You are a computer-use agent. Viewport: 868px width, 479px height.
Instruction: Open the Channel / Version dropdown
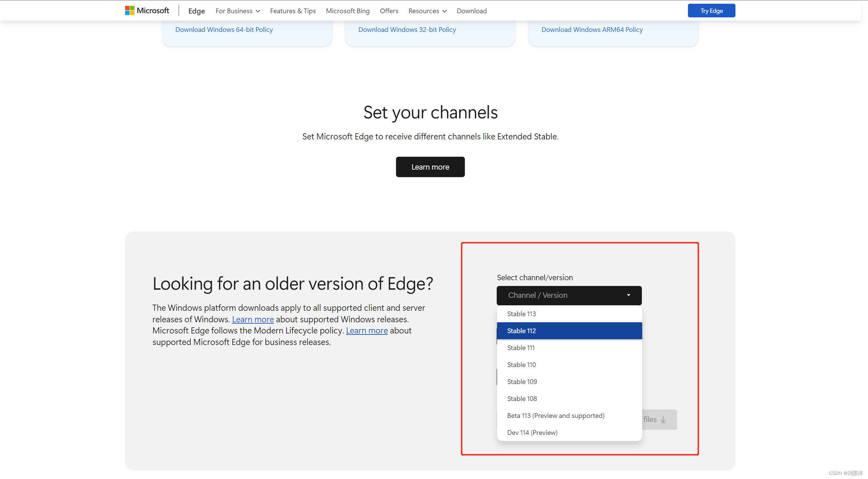click(569, 295)
